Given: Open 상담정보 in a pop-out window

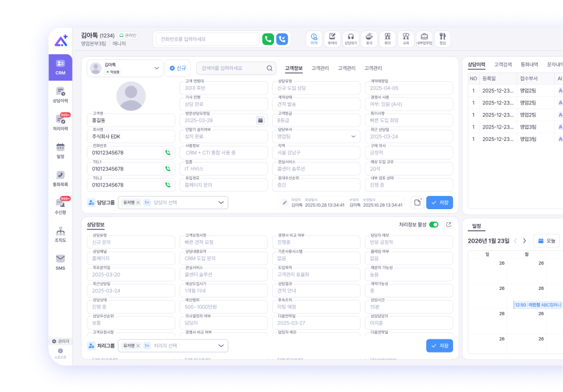Looking at the screenshot, I should tap(449, 225).
